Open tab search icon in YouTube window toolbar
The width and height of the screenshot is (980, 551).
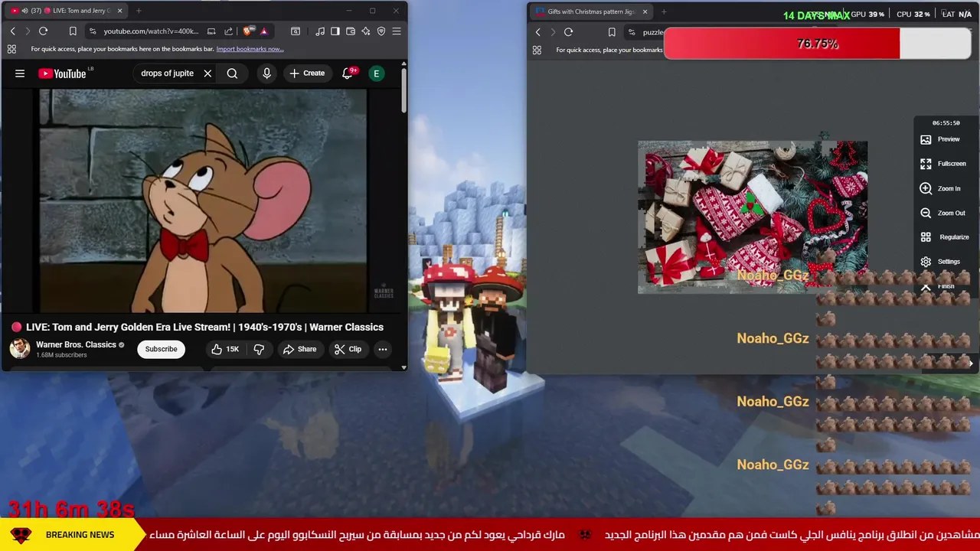(295, 31)
